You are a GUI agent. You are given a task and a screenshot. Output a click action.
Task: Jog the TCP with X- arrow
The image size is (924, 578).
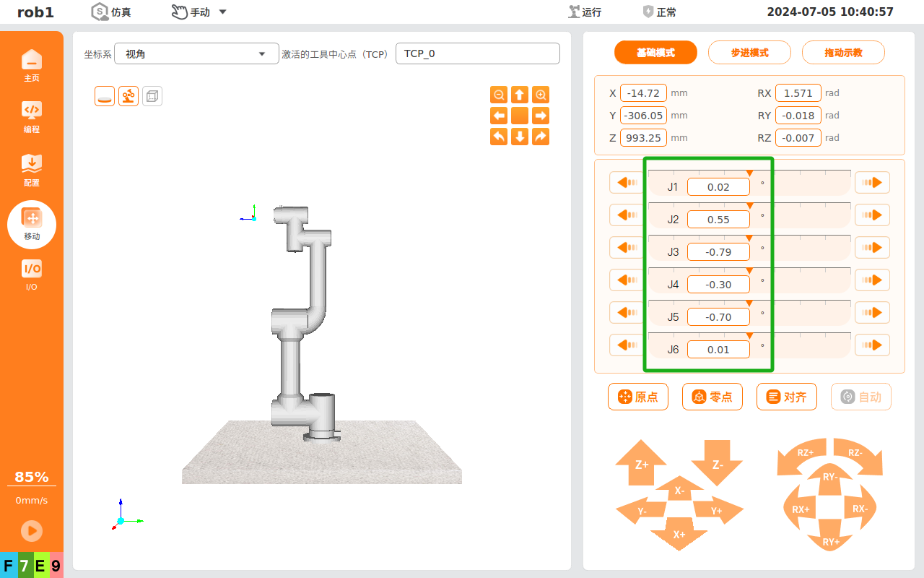tap(679, 489)
